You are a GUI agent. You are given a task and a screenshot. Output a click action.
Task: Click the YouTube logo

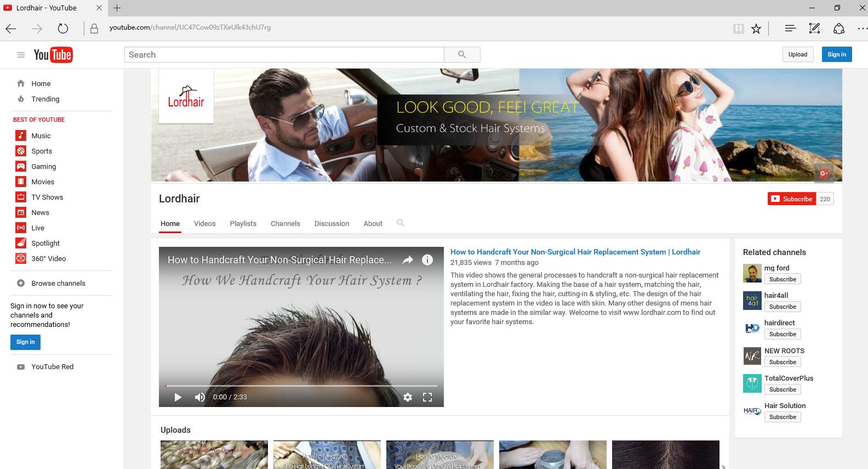click(53, 55)
